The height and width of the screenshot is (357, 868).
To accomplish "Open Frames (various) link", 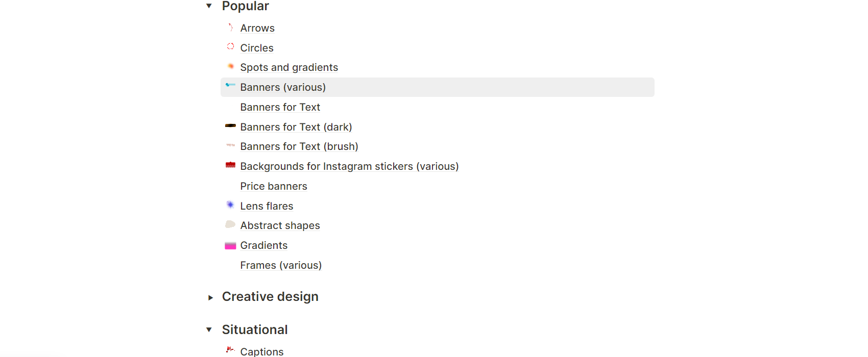I will pyautogui.click(x=281, y=266).
